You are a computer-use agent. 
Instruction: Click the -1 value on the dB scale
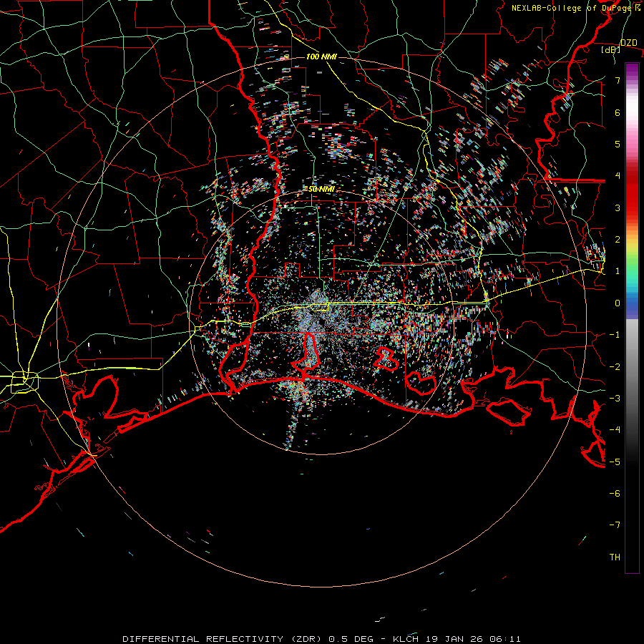coord(615,335)
